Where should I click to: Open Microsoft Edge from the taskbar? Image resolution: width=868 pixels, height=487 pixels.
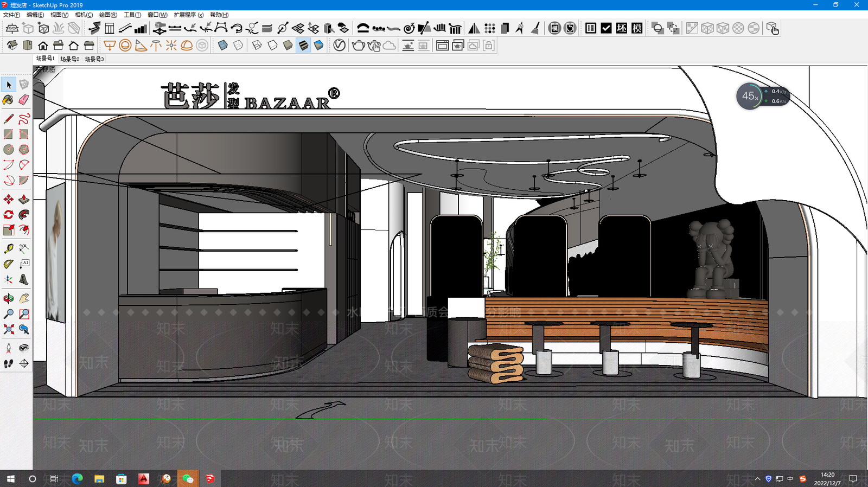77,479
